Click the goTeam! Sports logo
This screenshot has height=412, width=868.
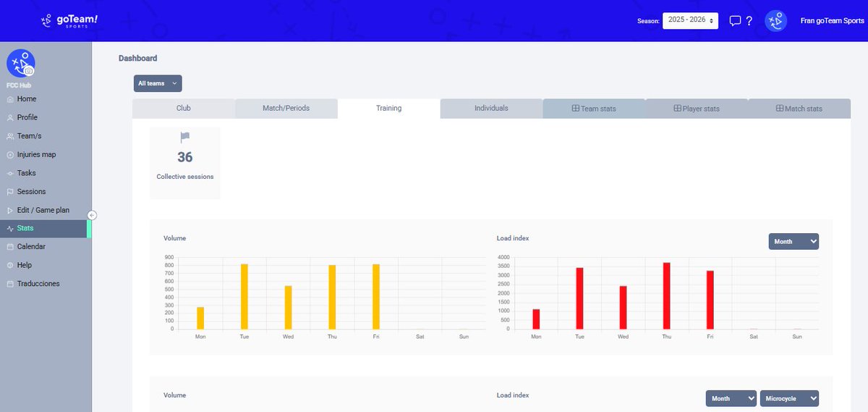[69, 21]
